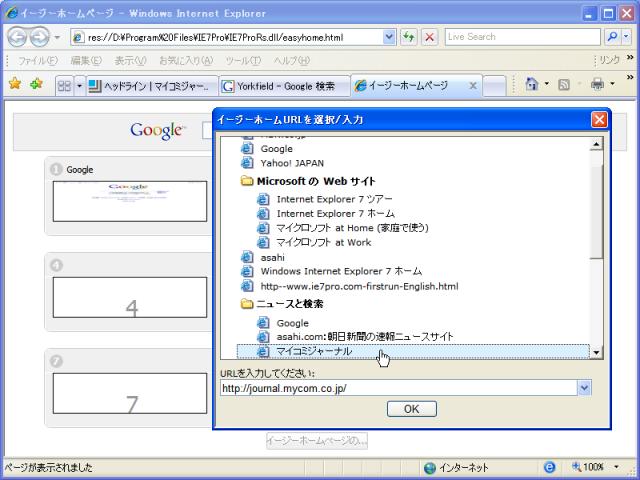Click the Add to Favorites icon

[36, 84]
